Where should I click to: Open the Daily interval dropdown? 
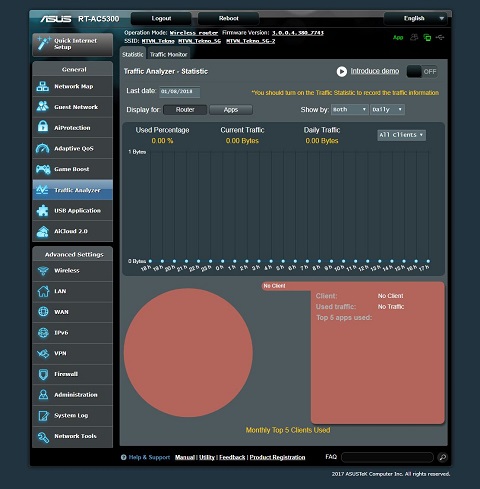(x=387, y=109)
